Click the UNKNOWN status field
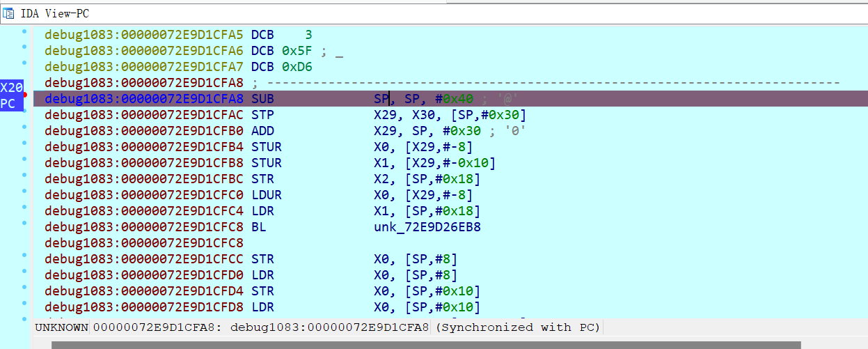The image size is (868, 349). [x=62, y=327]
